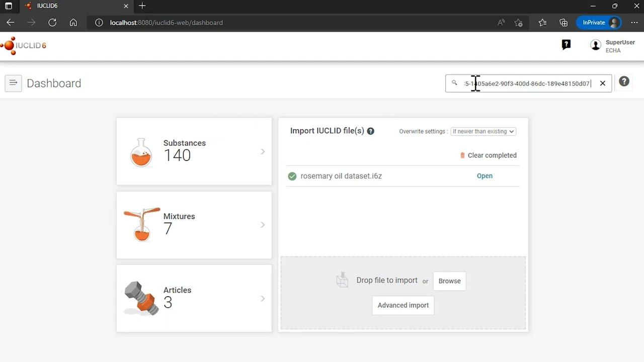Add this page to favorites

(x=519, y=23)
